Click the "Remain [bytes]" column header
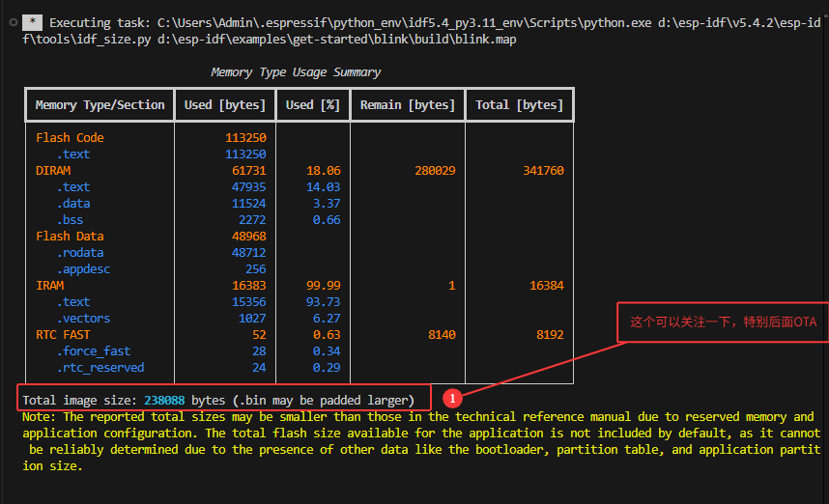Image resolution: width=829 pixels, height=504 pixels. 408,104
